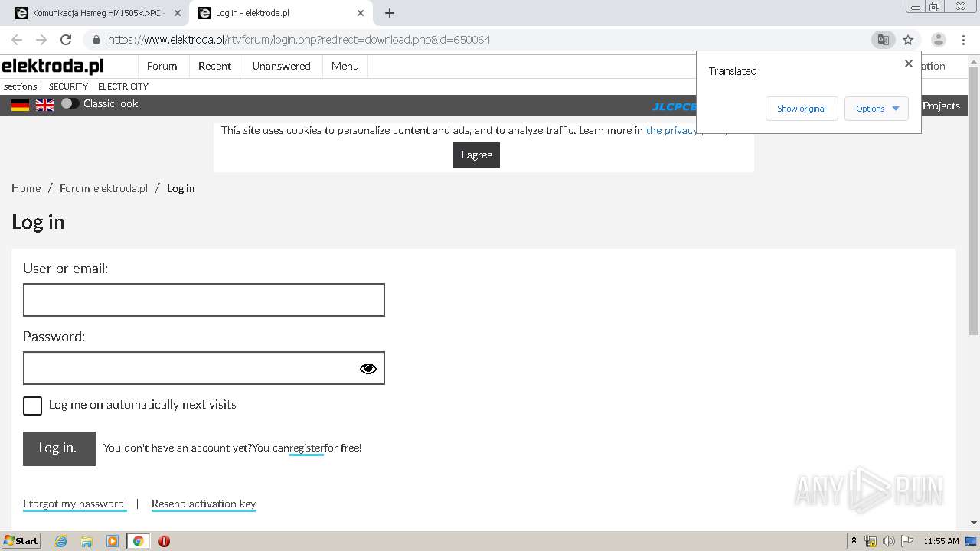Open a new tab with the plus button
This screenshot has width=980, height=551.
click(390, 13)
